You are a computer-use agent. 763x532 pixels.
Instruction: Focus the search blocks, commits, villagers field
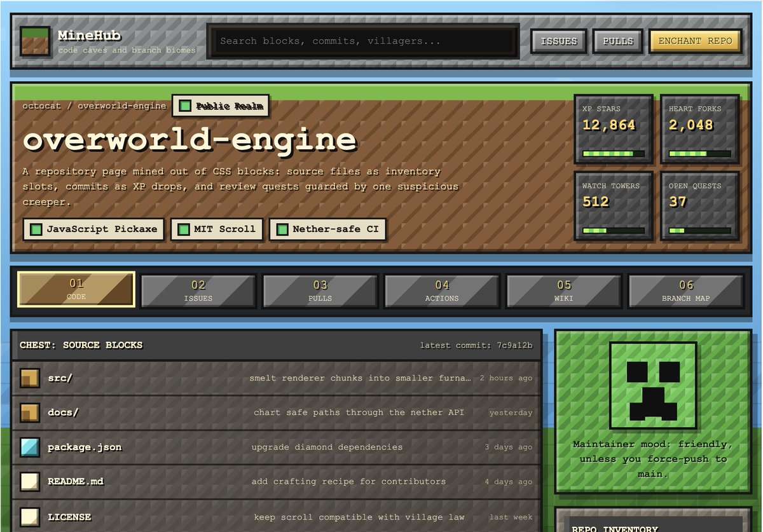coord(363,41)
